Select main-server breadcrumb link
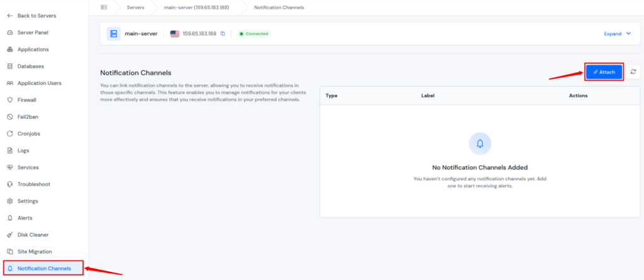Screen dimensions: 644x280 [203, 8]
